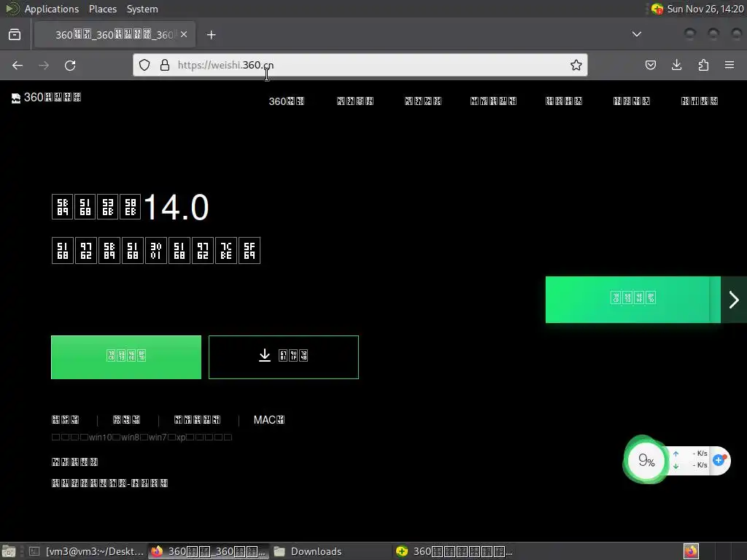
Task: Click the Firefox icon at the taskbar's right end
Action: pos(691,551)
